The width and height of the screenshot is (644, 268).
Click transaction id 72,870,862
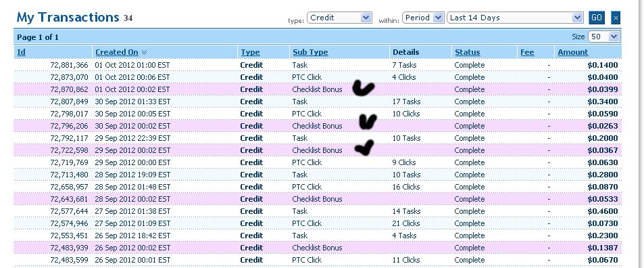(69, 89)
